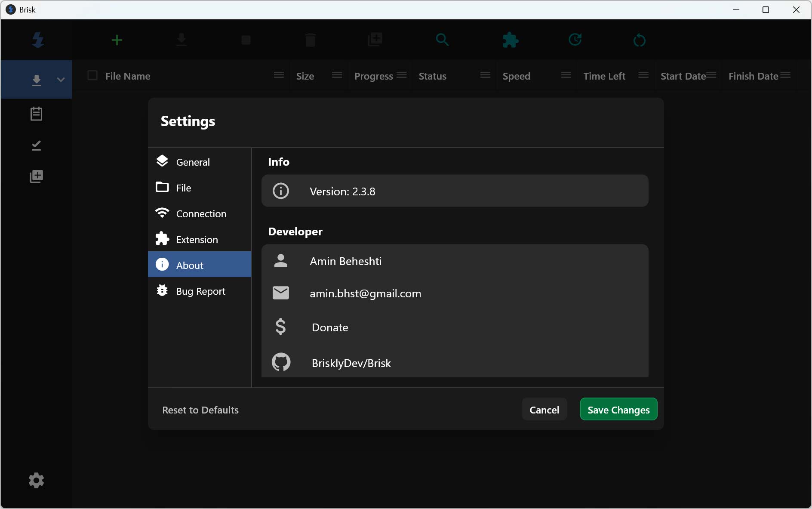The height and width of the screenshot is (509, 812).
Task: Expand the downloads chevron in the sidebar
Action: (x=61, y=80)
